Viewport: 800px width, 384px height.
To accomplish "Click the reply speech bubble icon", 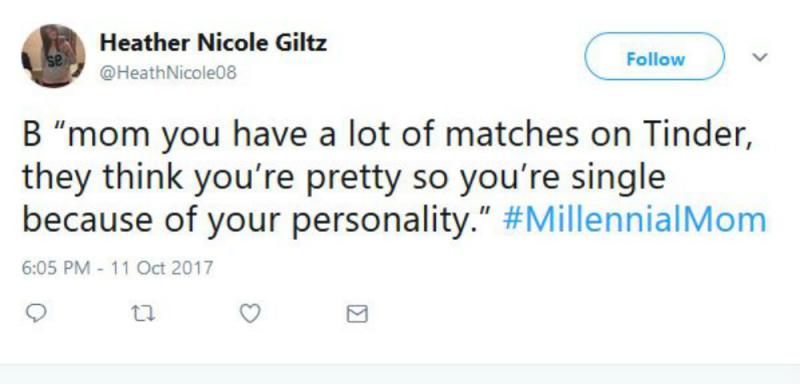I will (36, 313).
